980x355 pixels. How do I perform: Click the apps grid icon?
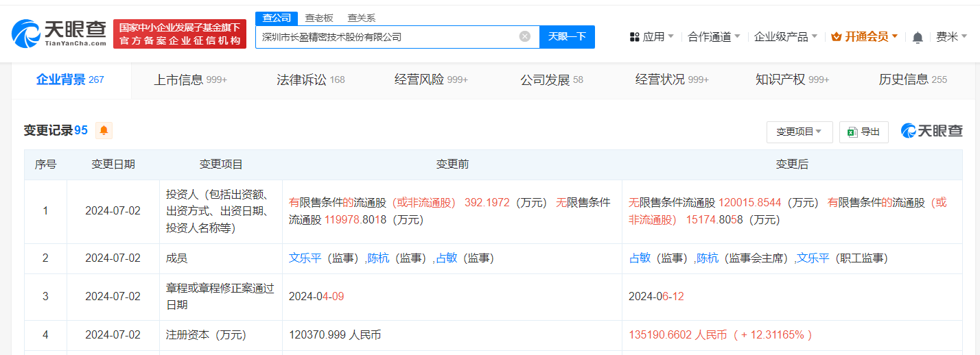point(634,37)
